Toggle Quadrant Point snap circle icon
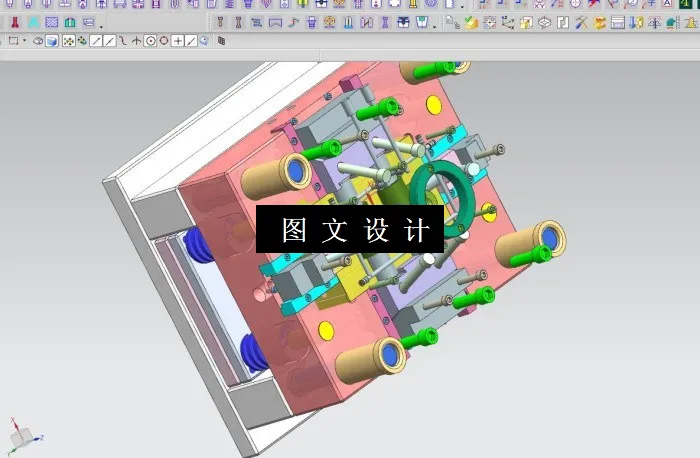 (164, 41)
